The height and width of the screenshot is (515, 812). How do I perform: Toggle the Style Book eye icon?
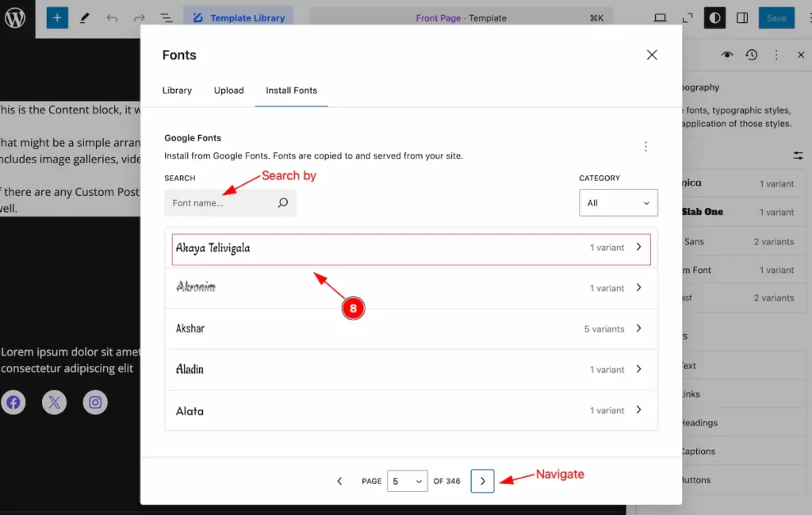click(727, 55)
